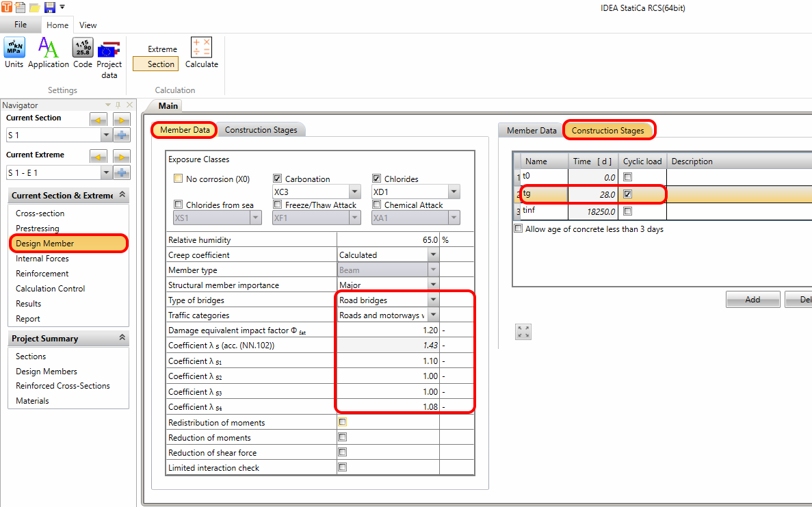The height and width of the screenshot is (507, 812).
Task: Select the Section extreme button
Action: [x=155, y=64]
